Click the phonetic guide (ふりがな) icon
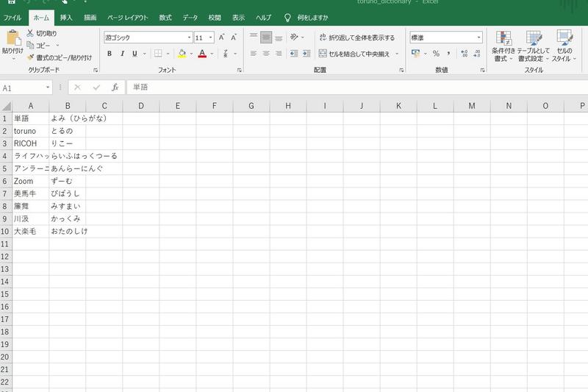The image size is (588, 392). 226,54
